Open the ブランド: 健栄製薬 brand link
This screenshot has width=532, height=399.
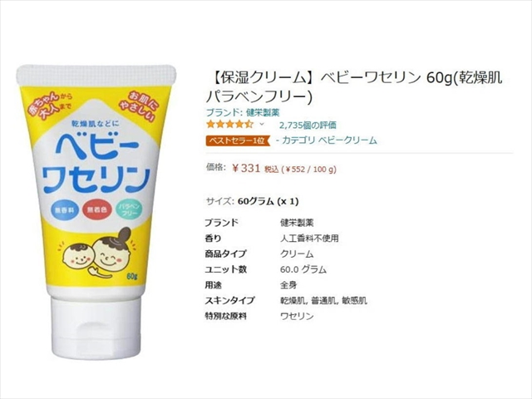click(243, 112)
